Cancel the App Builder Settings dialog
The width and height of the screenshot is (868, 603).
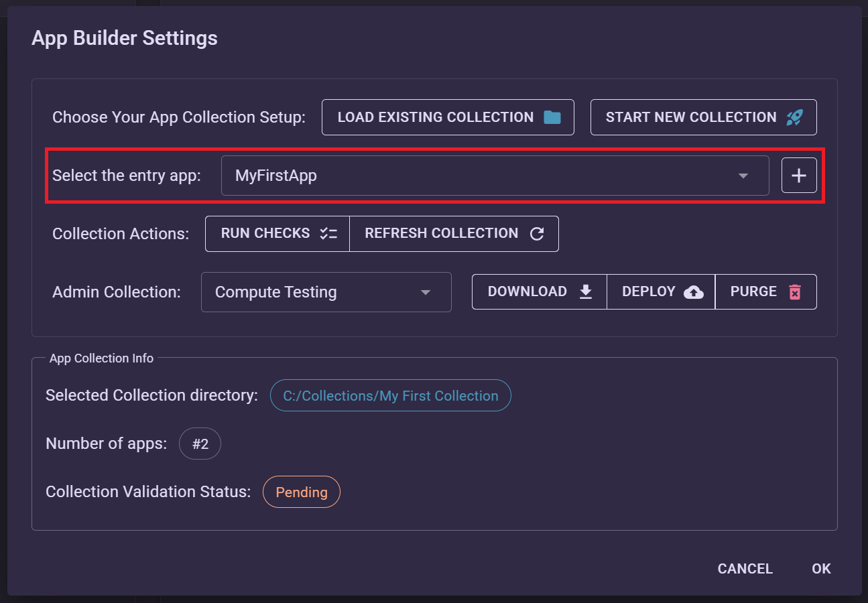745,568
